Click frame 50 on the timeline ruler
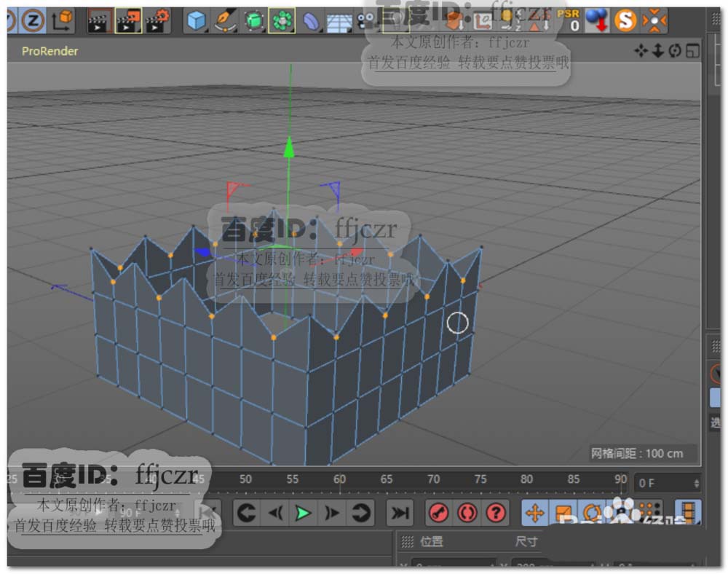 point(245,479)
